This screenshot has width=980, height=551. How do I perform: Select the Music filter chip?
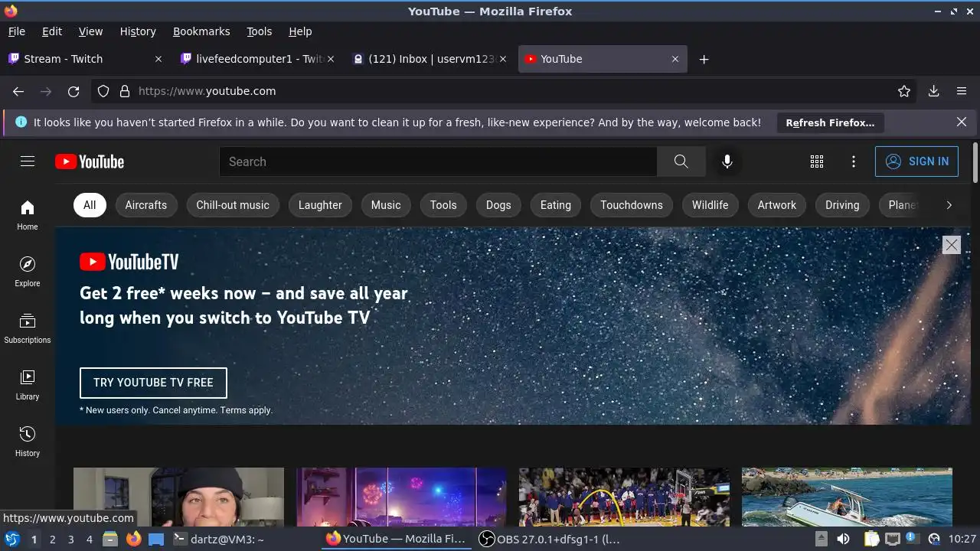[386, 205]
